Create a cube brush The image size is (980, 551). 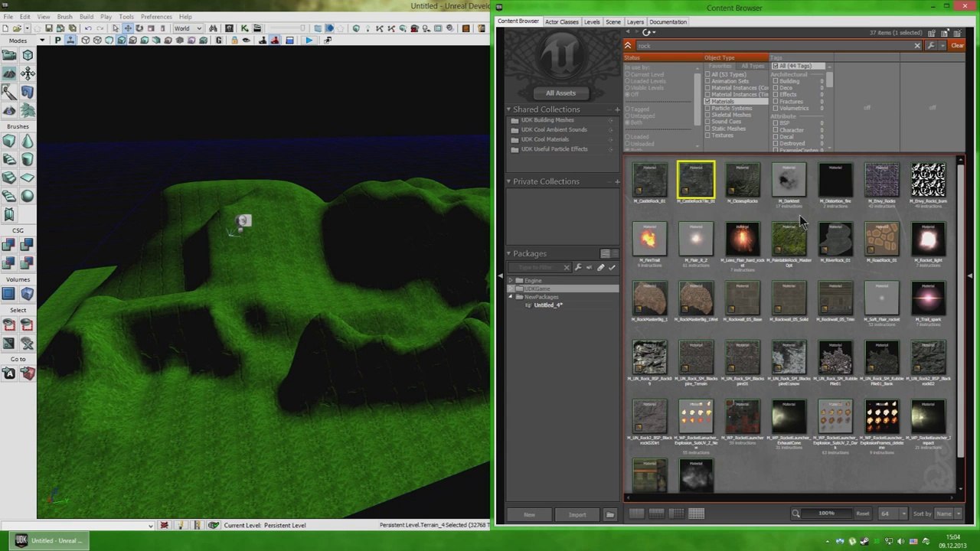coord(9,140)
